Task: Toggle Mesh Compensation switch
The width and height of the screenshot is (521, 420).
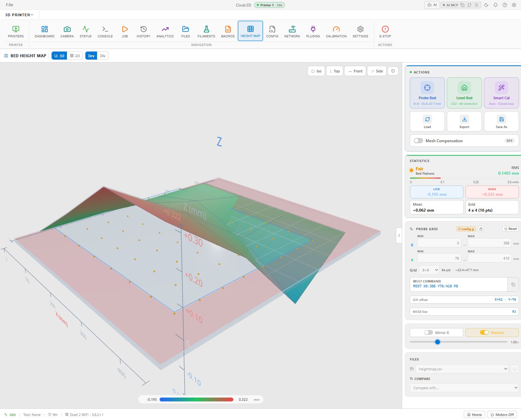Action: [418, 141]
